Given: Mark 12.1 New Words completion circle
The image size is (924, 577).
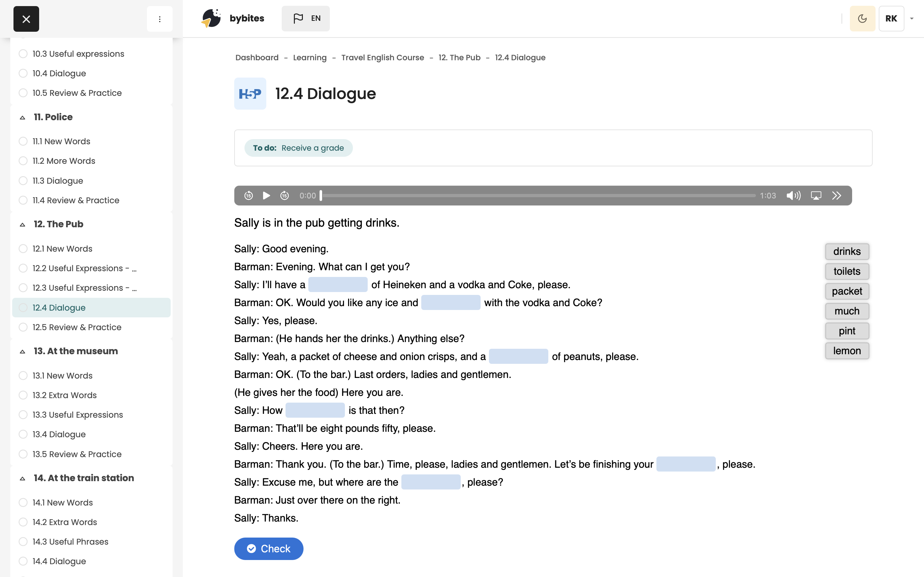Looking at the screenshot, I should click(x=23, y=248).
